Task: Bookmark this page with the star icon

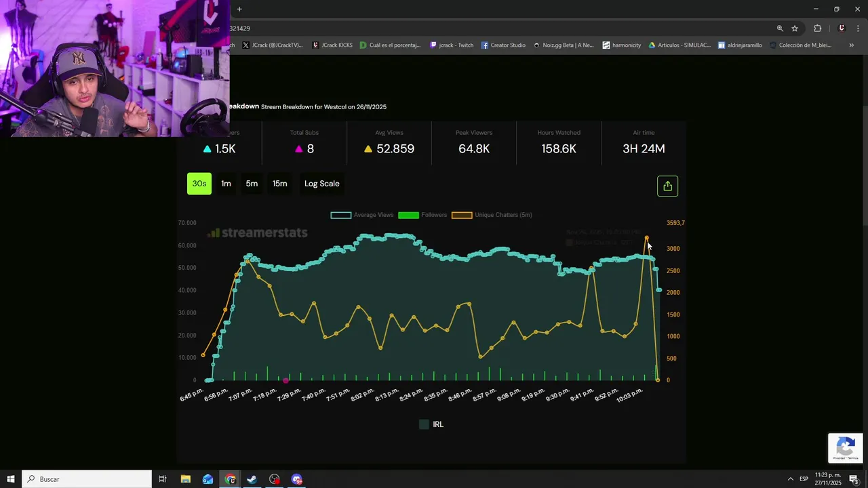Action: pyautogui.click(x=795, y=28)
